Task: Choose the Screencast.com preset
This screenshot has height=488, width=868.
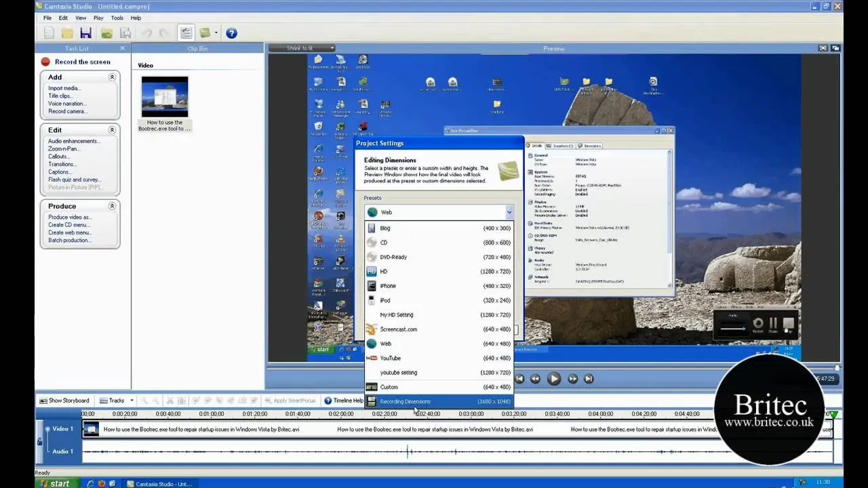Action: pyautogui.click(x=439, y=329)
